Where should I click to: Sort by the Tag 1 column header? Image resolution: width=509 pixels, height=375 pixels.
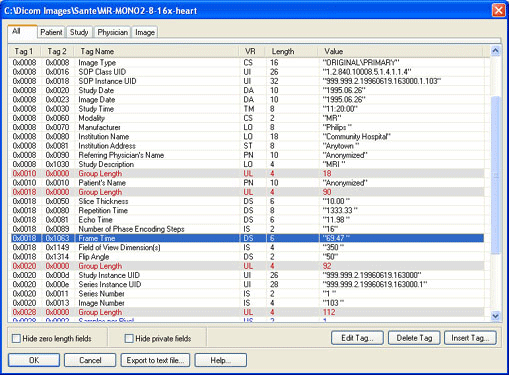pyautogui.click(x=24, y=51)
